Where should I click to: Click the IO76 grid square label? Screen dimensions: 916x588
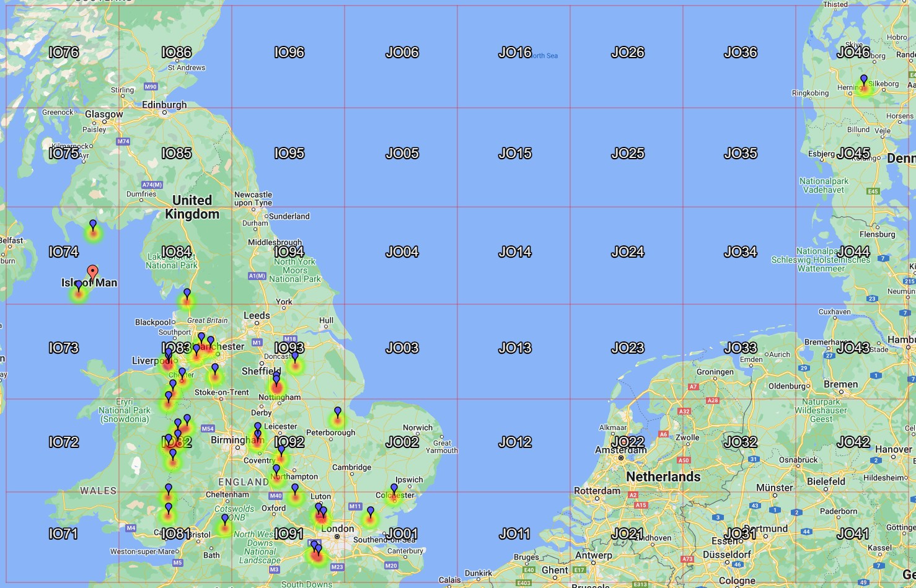tap(64, 53)
